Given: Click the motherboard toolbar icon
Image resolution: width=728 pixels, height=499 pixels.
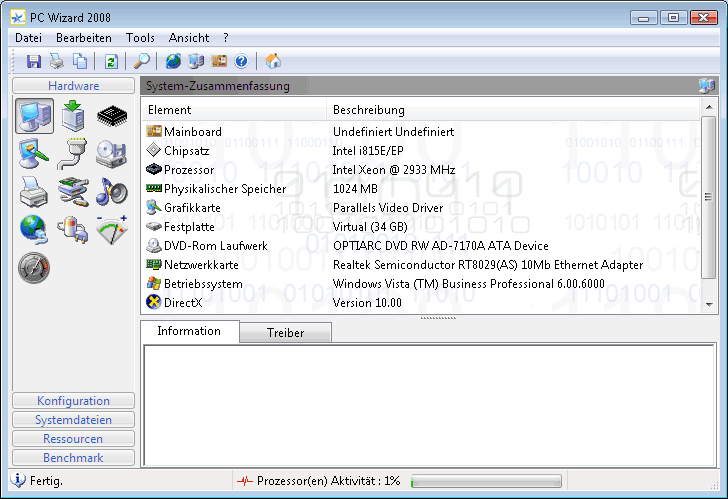Looking at the screenshot, I should tap(219, 61).
